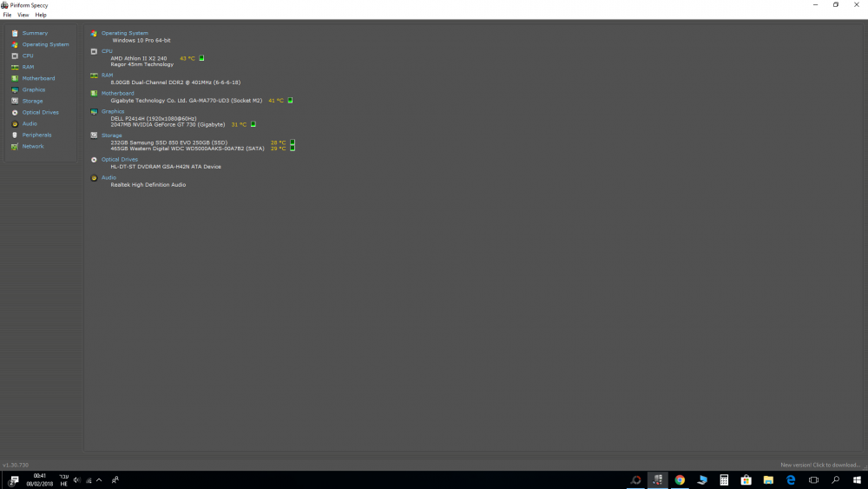Click 'NVIDIA GeForce GT 730' line

point(168,125)
